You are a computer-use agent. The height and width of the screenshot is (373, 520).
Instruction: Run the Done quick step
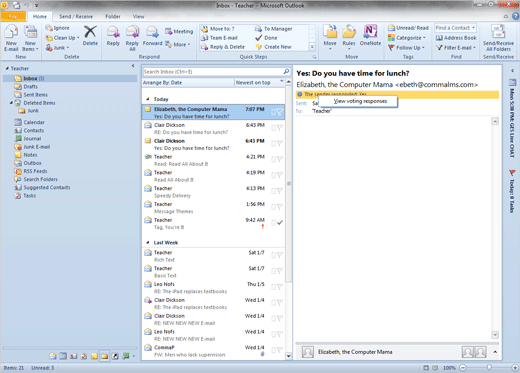[x=266, y=38]
